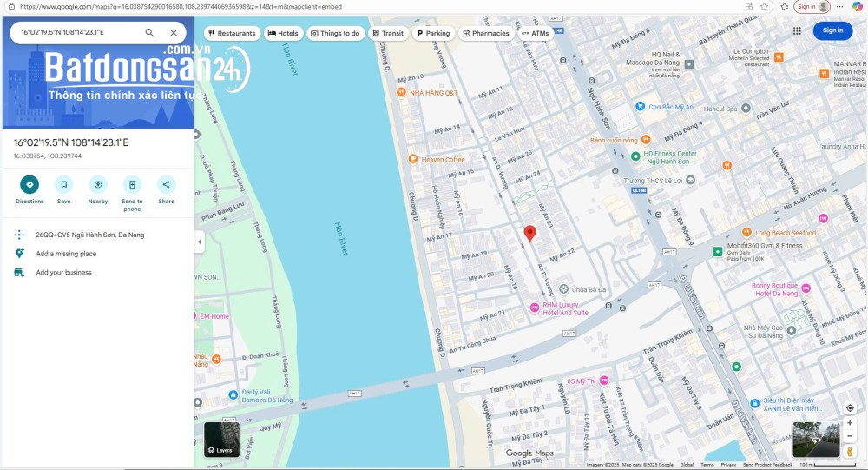Zoom out the map
This screenshot has height=470, width=868.
pyautogui.click(x=850, y=436)
